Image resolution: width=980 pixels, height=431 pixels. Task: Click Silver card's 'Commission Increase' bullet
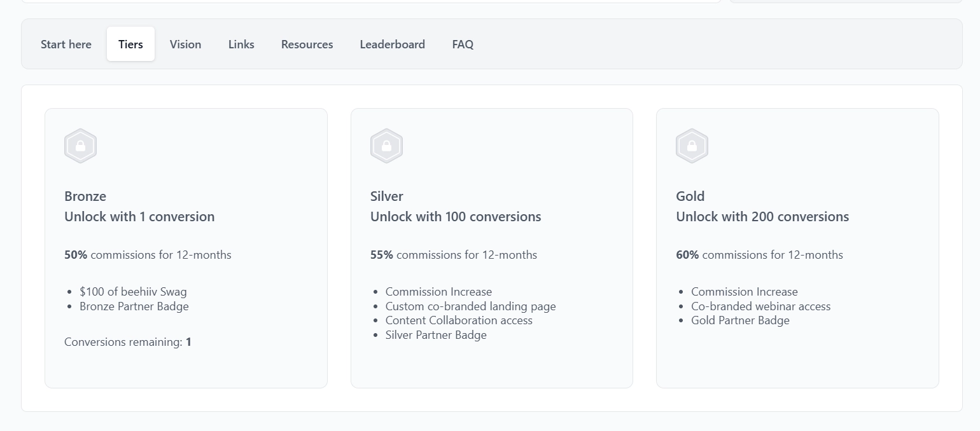[x=438, y=292]
